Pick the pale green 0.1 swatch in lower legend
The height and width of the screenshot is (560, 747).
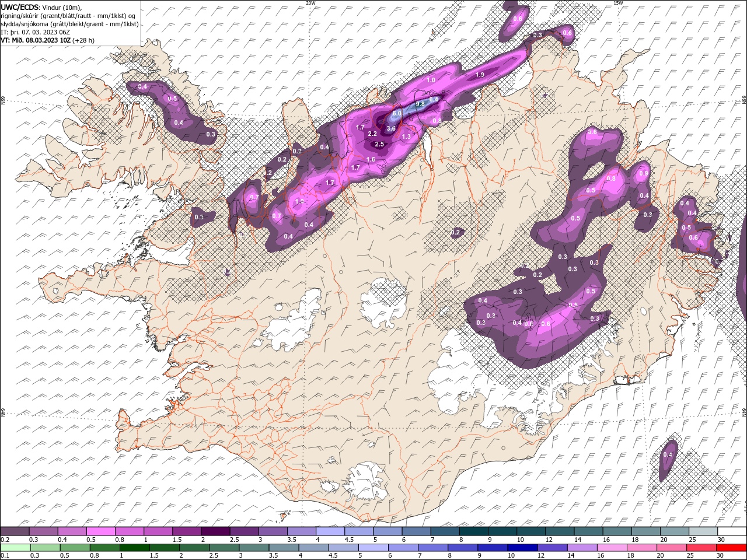(15, 547)
